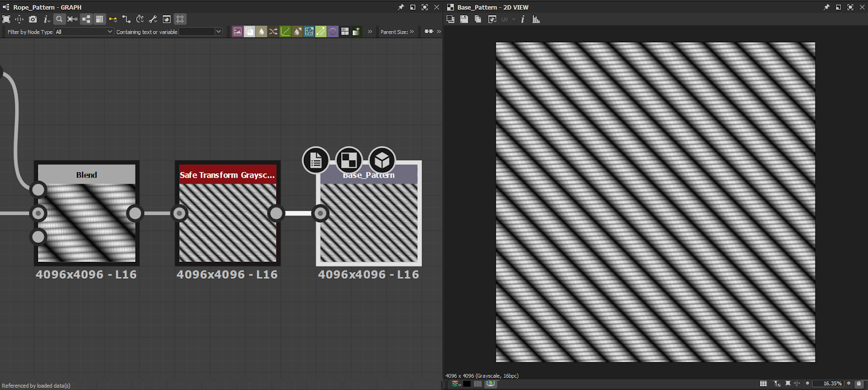Click the histogram icon in 2D view toolbar
The height and width of the screenshot is (390, 868).
tap(536, 19)
